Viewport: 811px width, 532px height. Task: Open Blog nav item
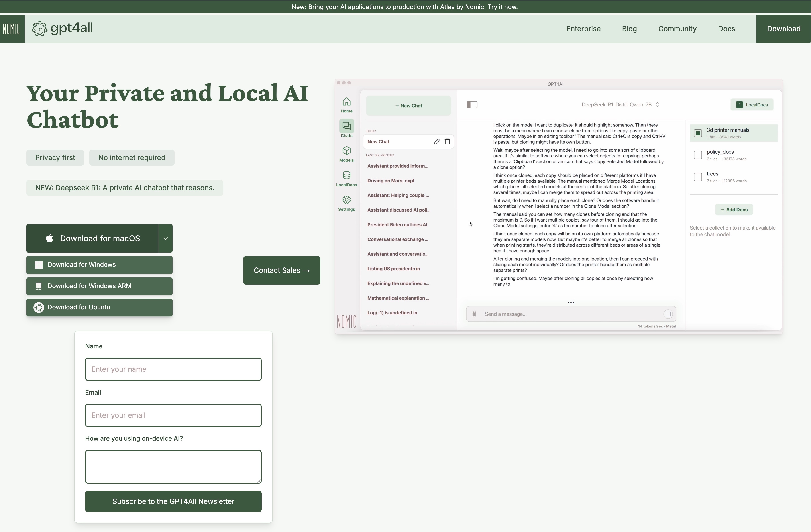[x=629, y=29]
